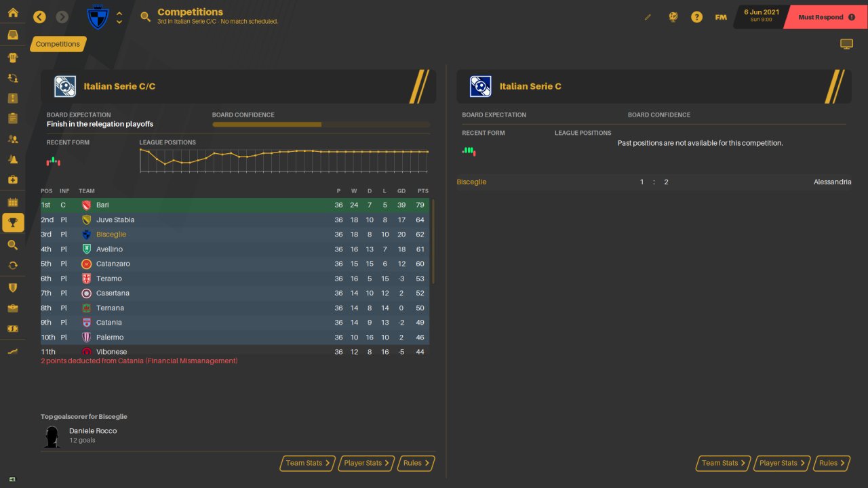Open the Inbox icon in the sidebar

pyautogui.click(x=12, y=35)
